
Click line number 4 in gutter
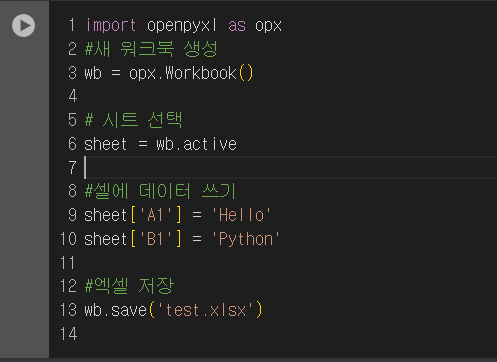[x=73, y=96]
